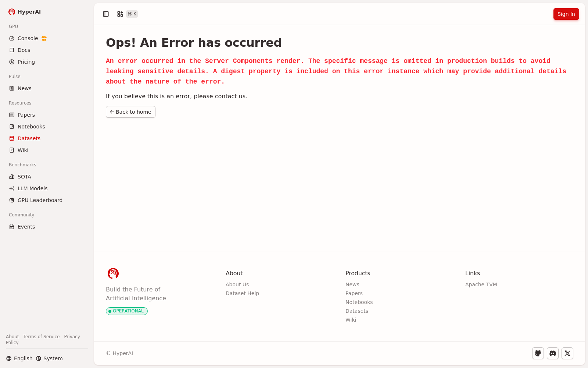Open Privacy Policy link
The image size is (588, 368).
click(x=72, y=337)
